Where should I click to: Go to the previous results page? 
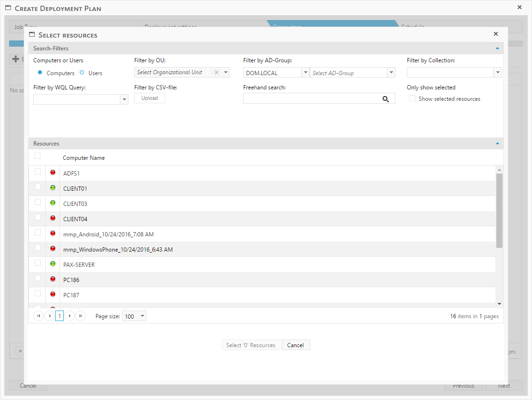coord(49,316)
